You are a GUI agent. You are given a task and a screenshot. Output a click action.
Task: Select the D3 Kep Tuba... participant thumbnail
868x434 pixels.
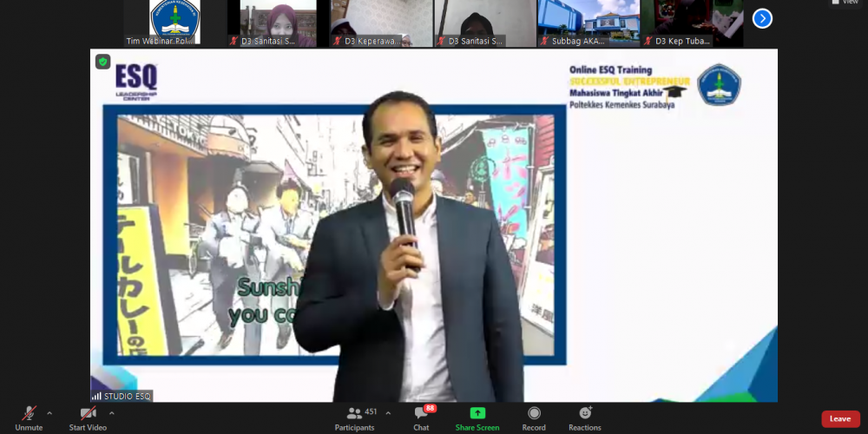pos(691,23)
